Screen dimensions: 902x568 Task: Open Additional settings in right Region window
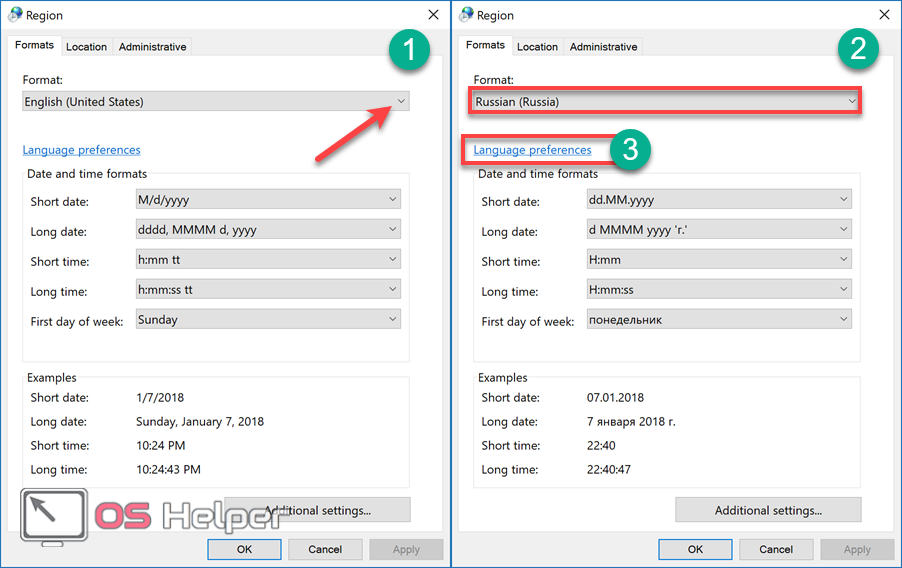click(x=768, y=510)
